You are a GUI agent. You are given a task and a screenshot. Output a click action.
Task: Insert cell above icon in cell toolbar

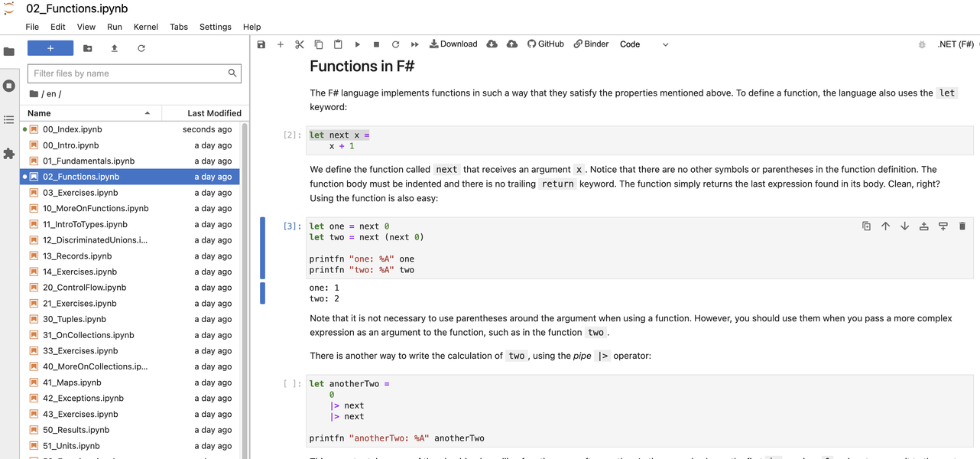[x=923, y=226]
